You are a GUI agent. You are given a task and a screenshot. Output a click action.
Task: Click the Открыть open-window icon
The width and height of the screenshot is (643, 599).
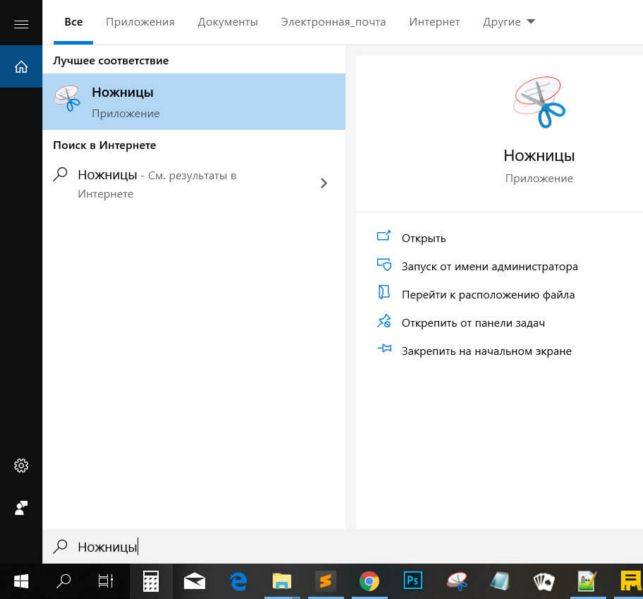384,236
